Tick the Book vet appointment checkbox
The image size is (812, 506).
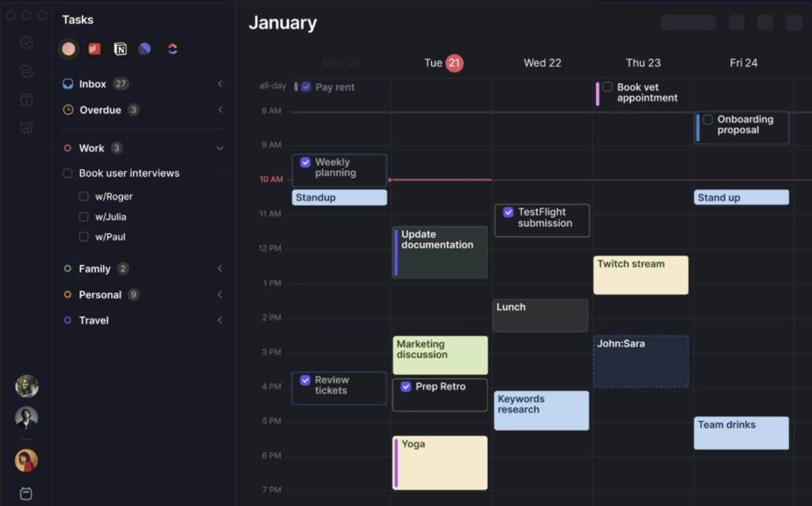point(607,87)
